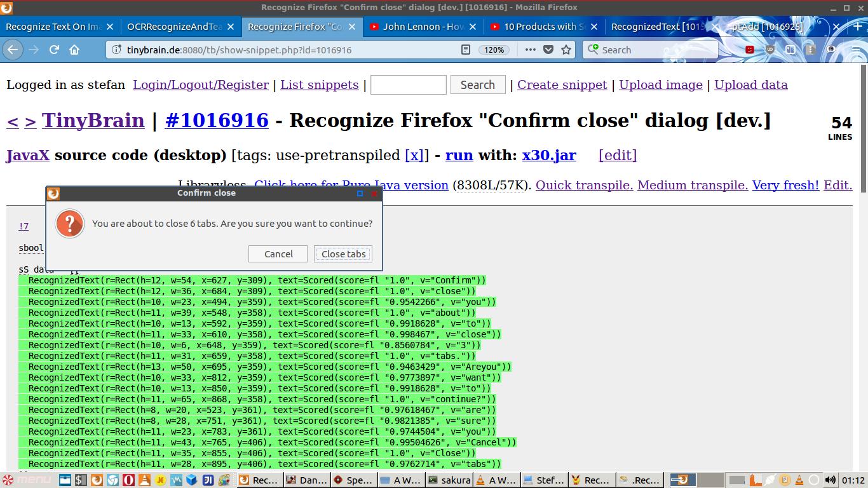
Task: Switch to the OCRRecognizeAndTeach tab
Action: (x=174, y=27)
